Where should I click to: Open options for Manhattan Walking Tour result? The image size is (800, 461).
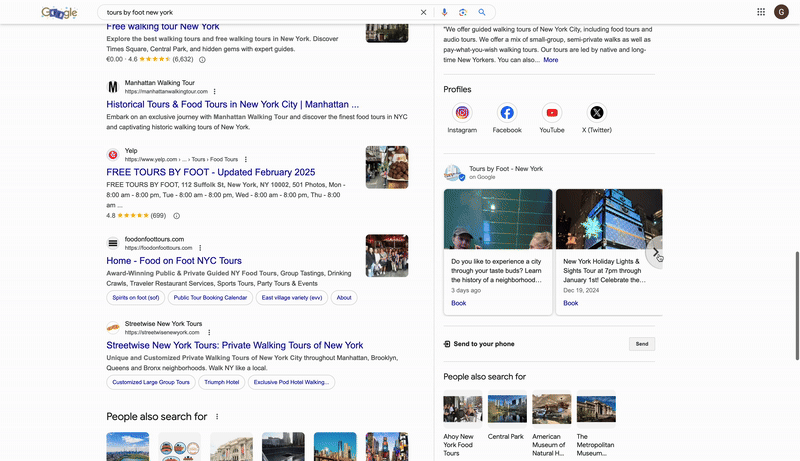(x=214, y=92)
